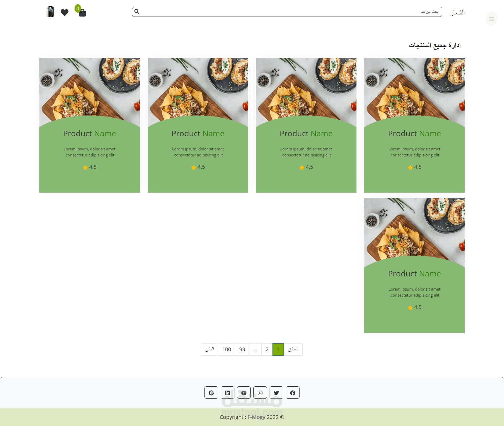Click the التالى next page button

(209, 349)
